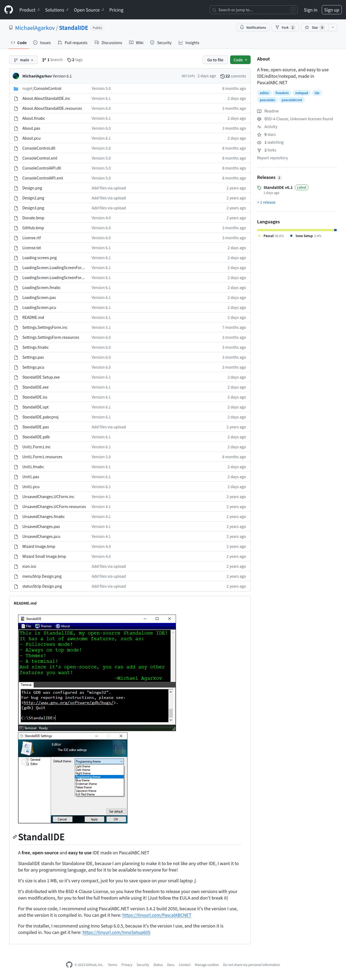
Task: Click the Sign up button
Action: pos(331,10)
